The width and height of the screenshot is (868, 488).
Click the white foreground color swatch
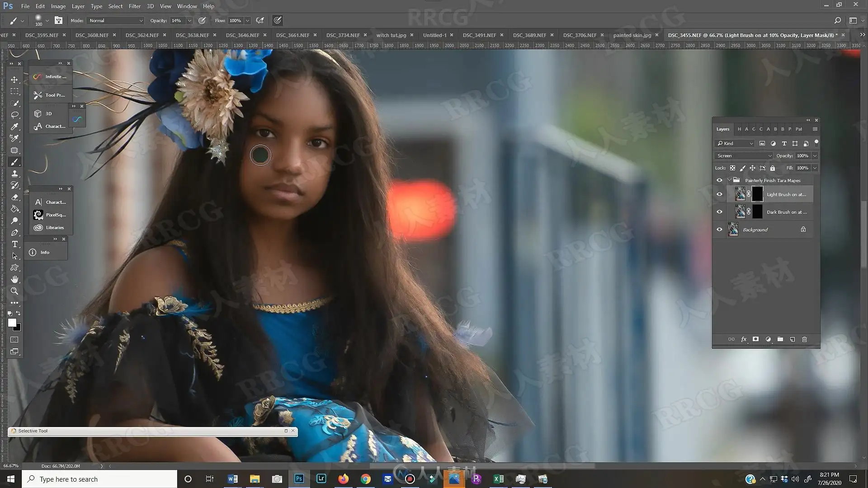[12, 323]
